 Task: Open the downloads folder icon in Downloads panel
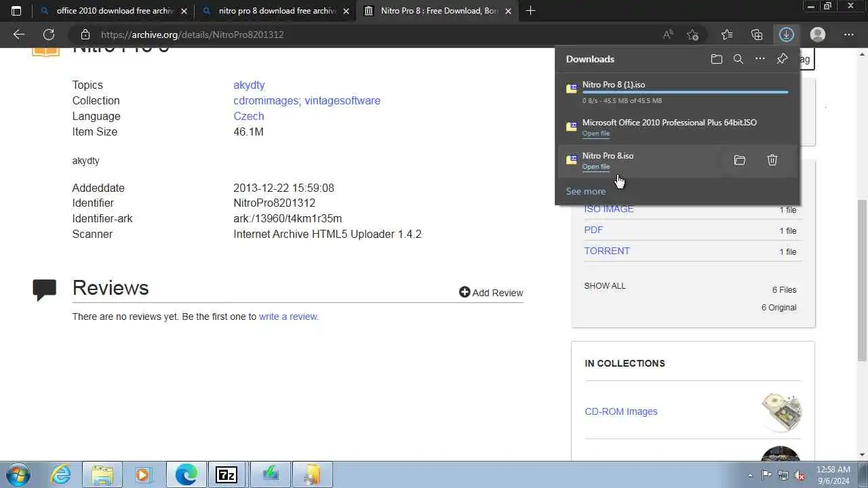(717, 59)
